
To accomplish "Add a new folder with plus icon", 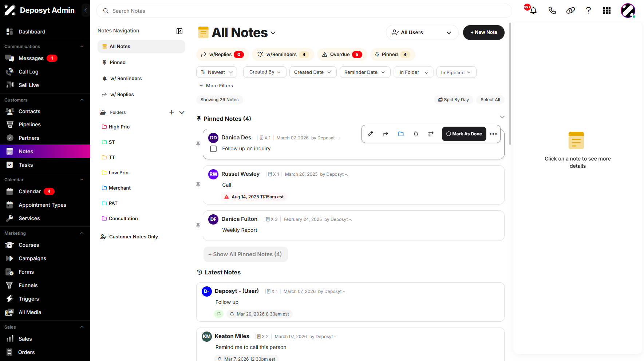I will pyautogui.click(x=171, y=112).
